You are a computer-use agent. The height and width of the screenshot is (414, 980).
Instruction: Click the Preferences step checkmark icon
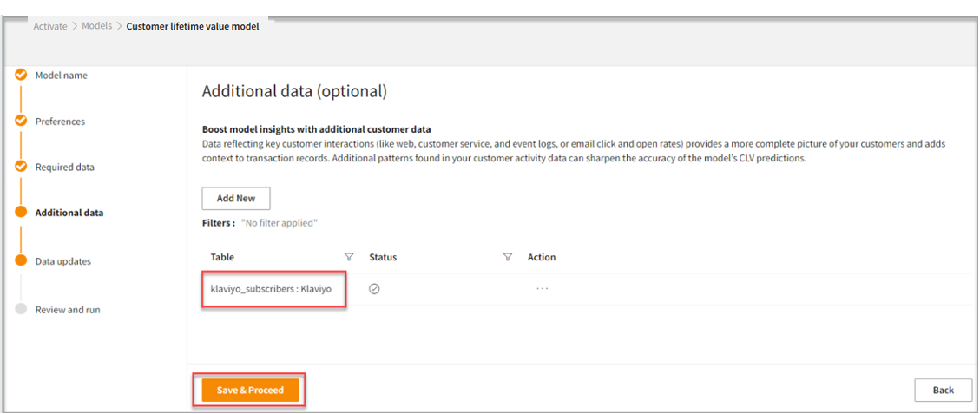point(21,122)
